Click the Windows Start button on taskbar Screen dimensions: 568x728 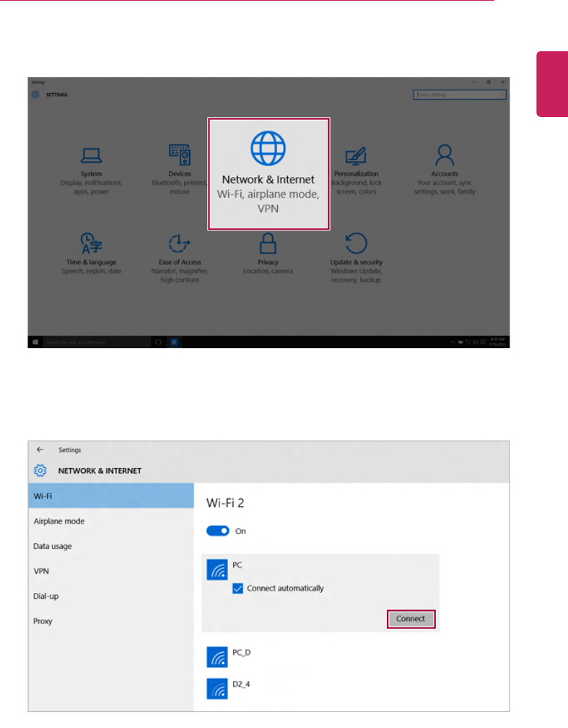pyautogui.click(x=35, y=342)
